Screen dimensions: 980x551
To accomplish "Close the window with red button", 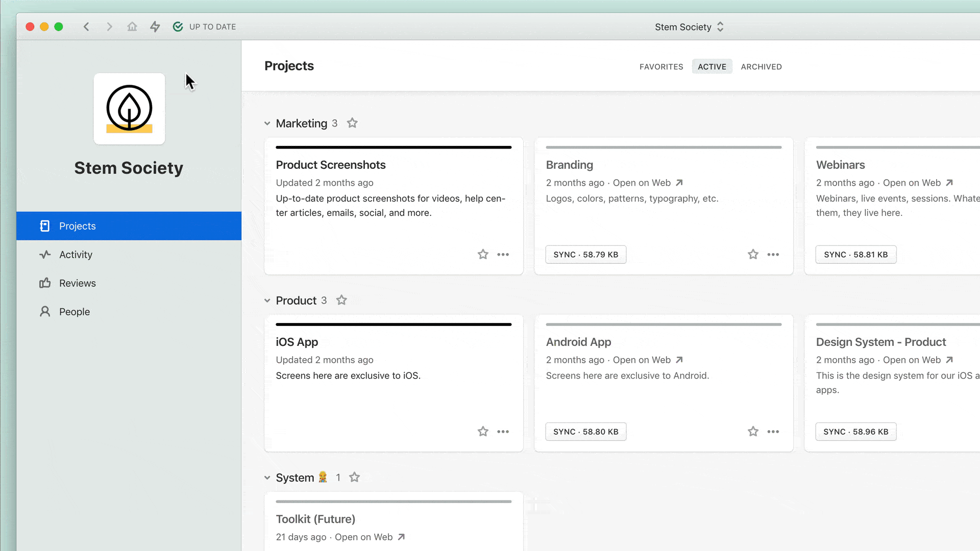I will tap(30, 27).
